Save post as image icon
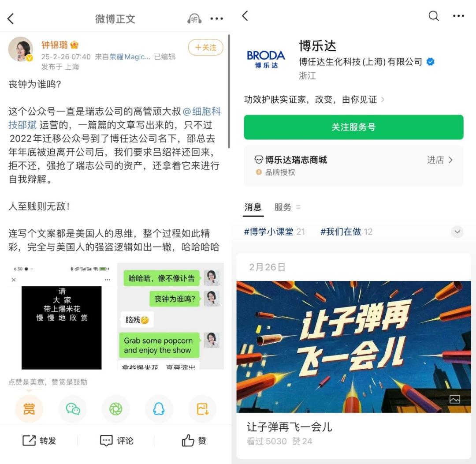 [x=202, y=409]
